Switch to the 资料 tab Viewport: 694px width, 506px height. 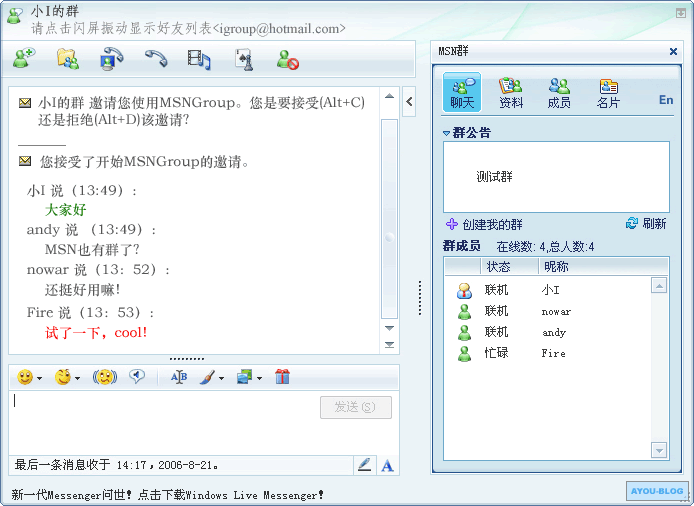click(x=511, y=93)
